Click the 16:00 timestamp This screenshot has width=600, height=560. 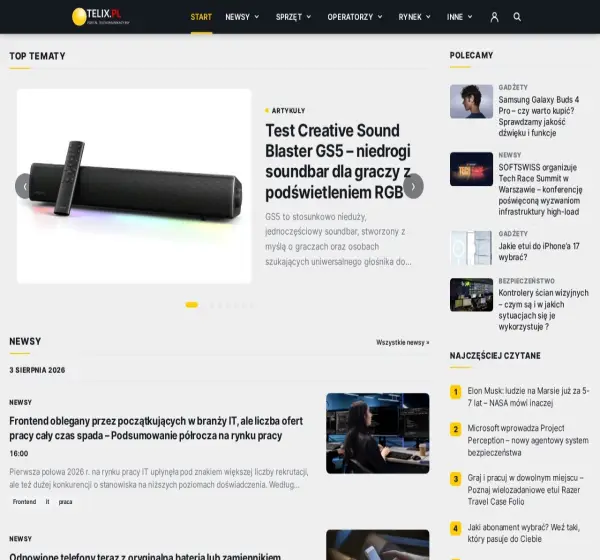pyautogui.click(x=19, y=454)
